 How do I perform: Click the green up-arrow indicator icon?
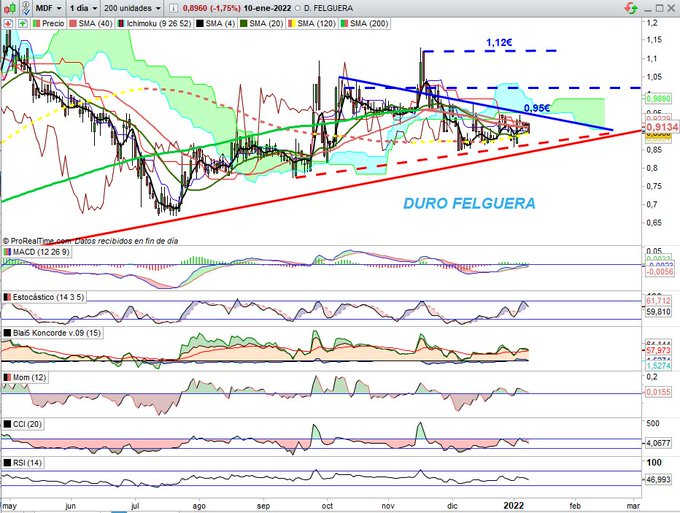pyautogui.click(x=22, y=23)
